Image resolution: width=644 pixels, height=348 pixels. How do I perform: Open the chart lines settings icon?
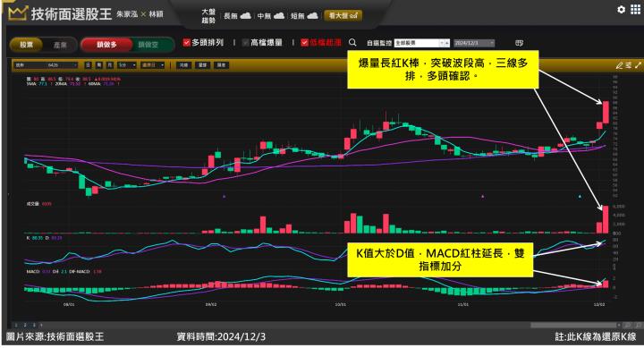(x=629, y=65)
